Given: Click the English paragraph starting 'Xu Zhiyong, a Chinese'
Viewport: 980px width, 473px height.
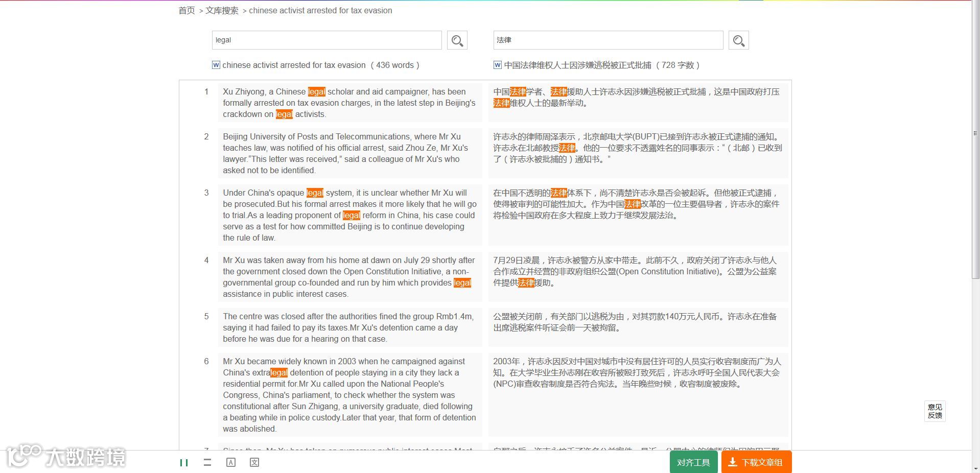Looking at the screenshot, I should (x=350, y=103).
